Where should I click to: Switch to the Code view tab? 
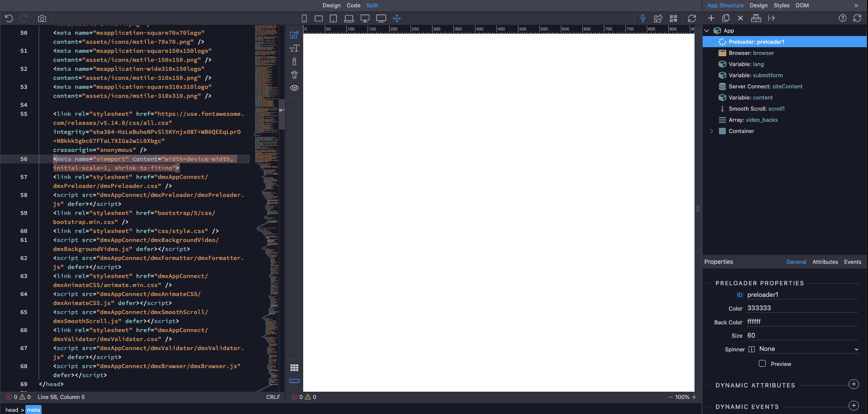pyautogui.click(x=353, y=6)
